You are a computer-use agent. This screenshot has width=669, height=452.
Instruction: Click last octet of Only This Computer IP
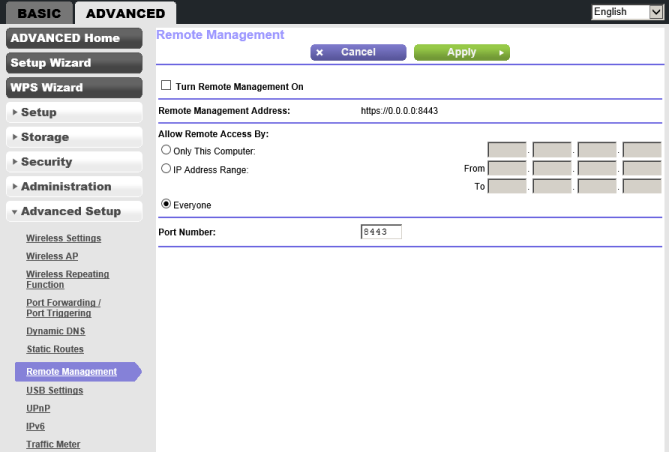pyautogui.click(x=642, y=150)
